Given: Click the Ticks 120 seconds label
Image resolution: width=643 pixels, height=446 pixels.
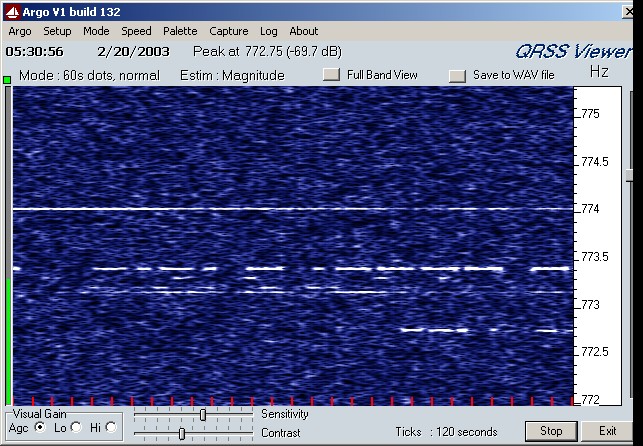Looking at the screenshot, I should [x=446, y=432].
